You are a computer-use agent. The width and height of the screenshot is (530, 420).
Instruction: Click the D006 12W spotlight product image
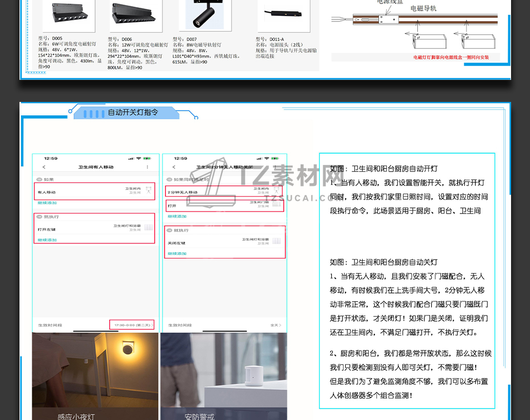point(135,14)
